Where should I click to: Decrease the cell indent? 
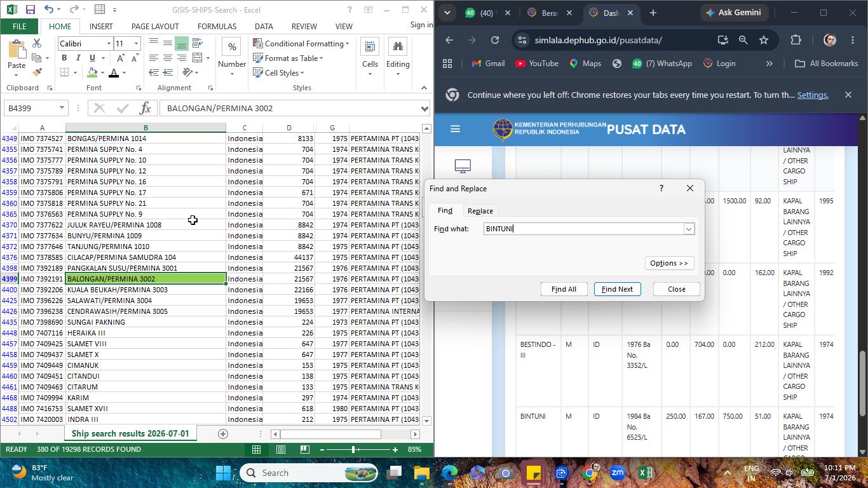tap(153, 72)
